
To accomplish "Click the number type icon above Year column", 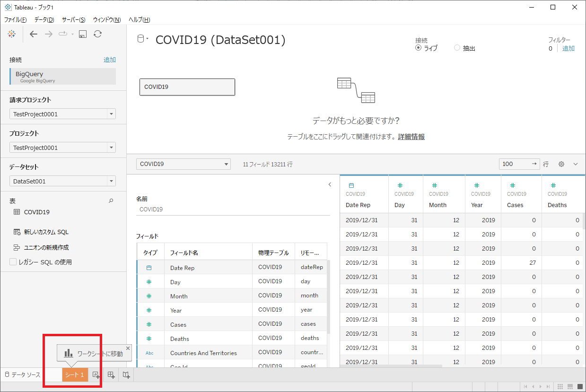I will [x=476, y=185].
